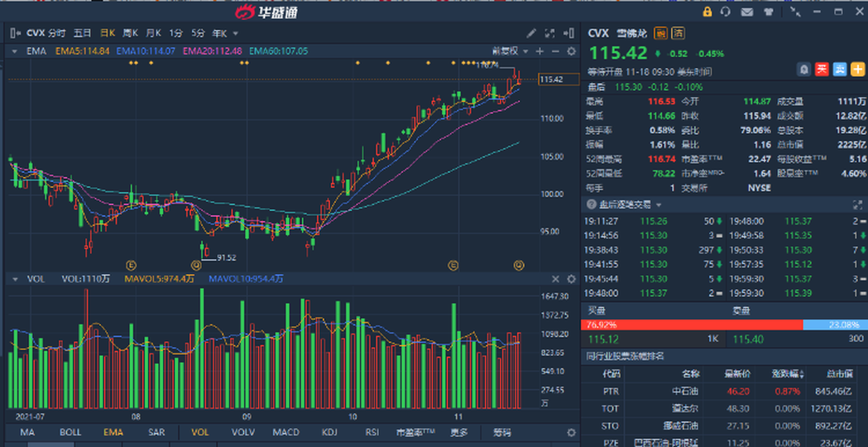Click the red buy button icon
The height and width of the screenshot is (447, 868).
822,69
